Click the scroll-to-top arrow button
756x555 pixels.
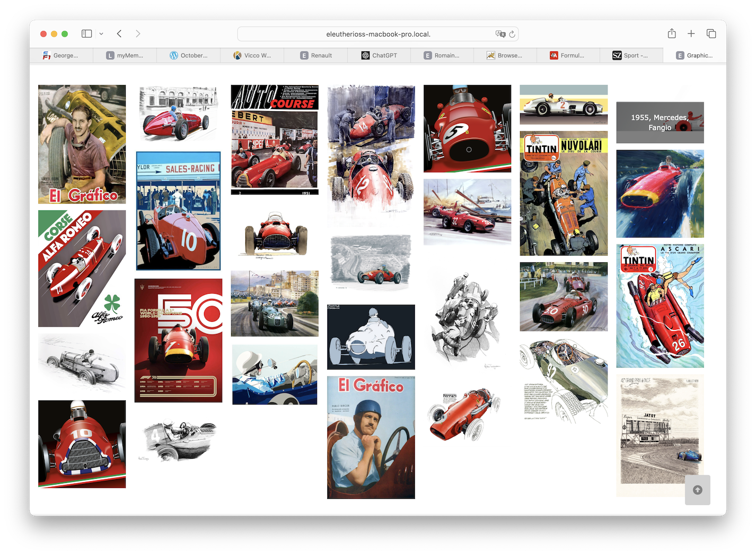[697, 490]
